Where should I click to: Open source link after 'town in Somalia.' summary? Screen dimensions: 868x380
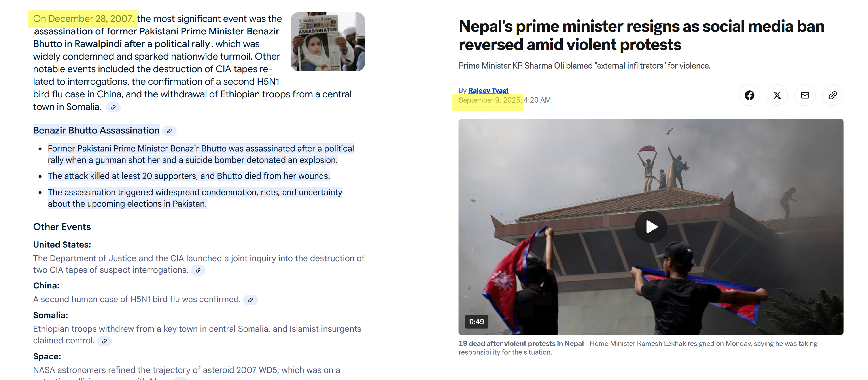113,107
